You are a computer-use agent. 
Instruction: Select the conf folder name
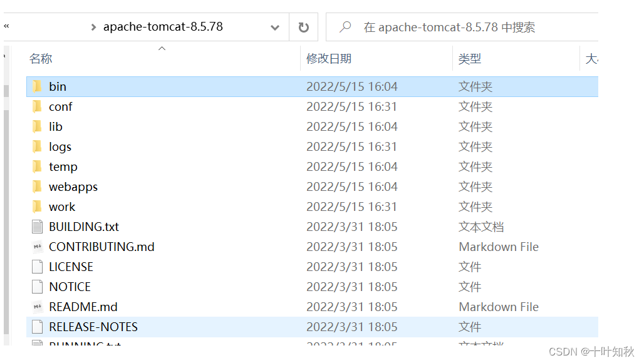pos(60,106)
